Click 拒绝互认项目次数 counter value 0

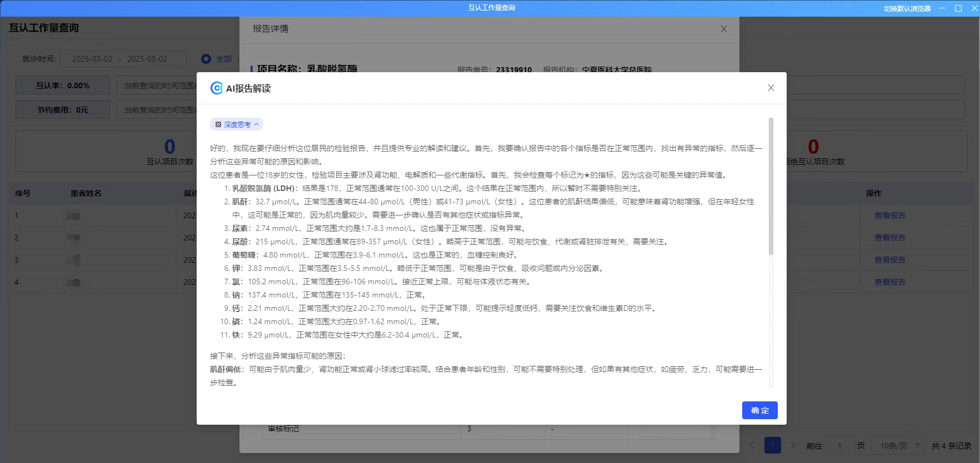[813, 147]
